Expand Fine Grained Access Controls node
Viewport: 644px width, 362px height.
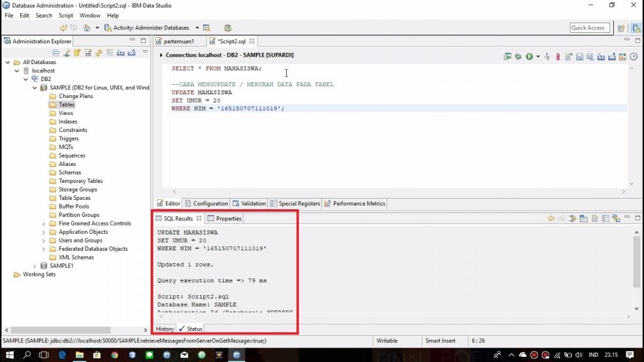pos(43,224)
